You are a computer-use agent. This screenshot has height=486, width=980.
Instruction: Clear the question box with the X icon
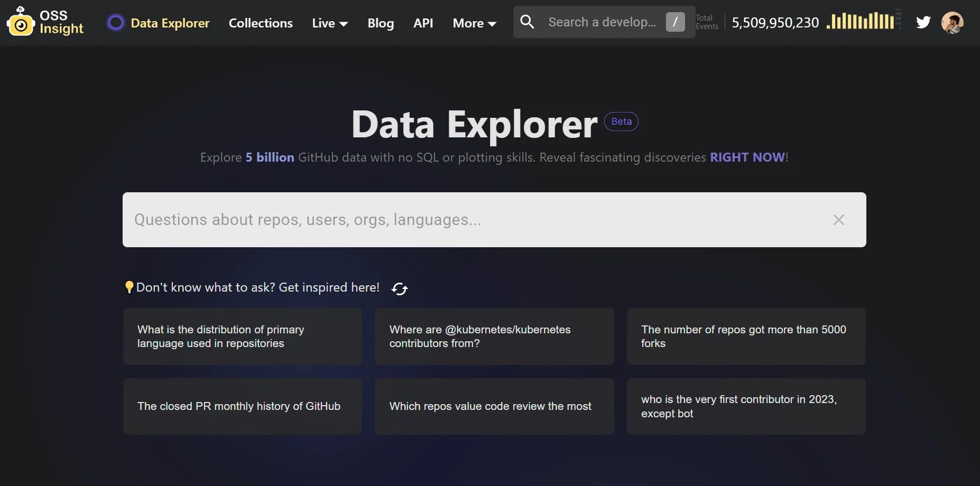click(x=838, y=220)
